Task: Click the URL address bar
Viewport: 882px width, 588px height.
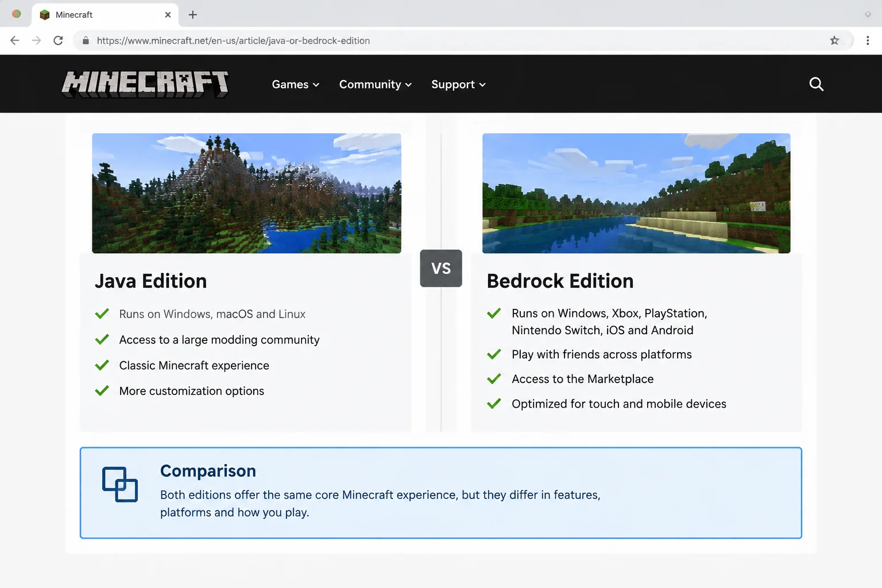Action: pos(463,40)
